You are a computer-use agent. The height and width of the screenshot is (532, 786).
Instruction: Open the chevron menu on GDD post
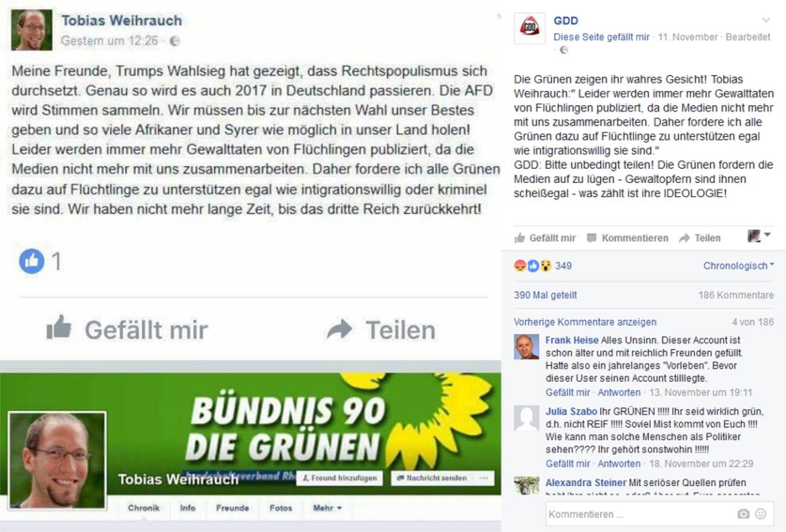766,20
